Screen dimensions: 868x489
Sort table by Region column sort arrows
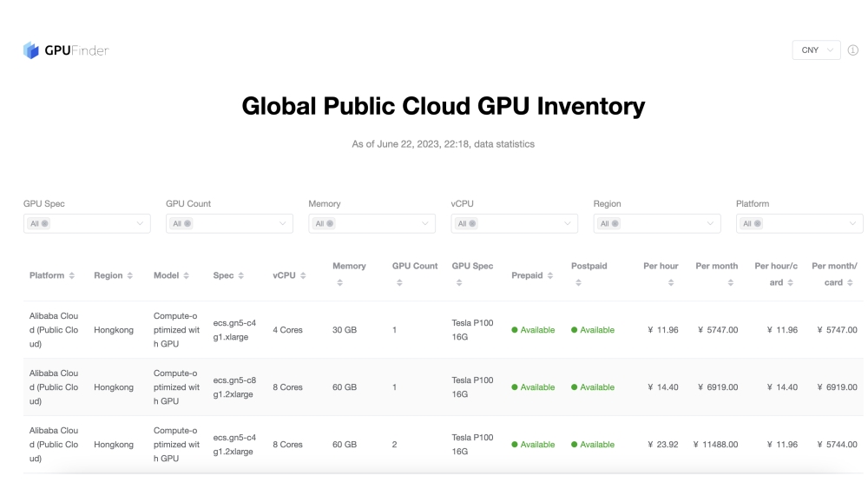pos(129,276)
